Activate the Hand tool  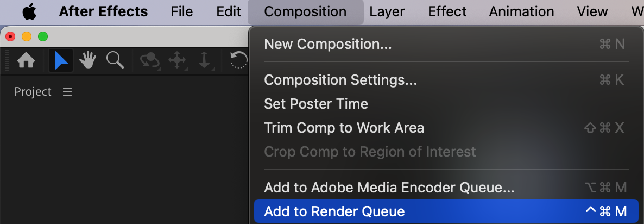coord(87,60)
